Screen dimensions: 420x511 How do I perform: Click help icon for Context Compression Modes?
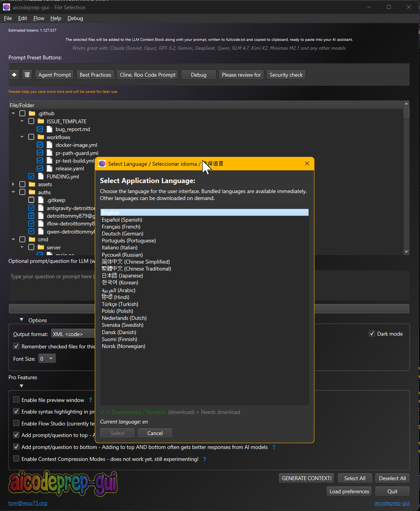coord(205,459)
